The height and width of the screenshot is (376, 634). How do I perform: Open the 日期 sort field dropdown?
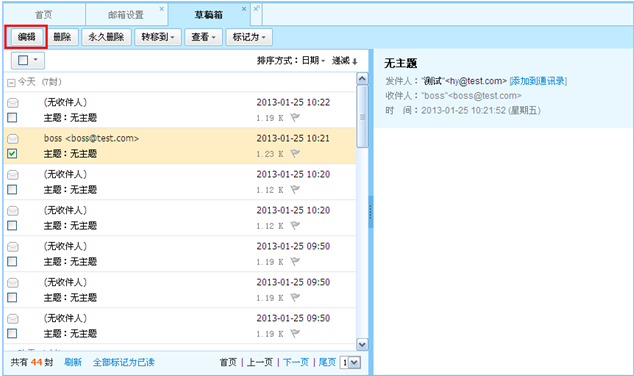[313, 61]
